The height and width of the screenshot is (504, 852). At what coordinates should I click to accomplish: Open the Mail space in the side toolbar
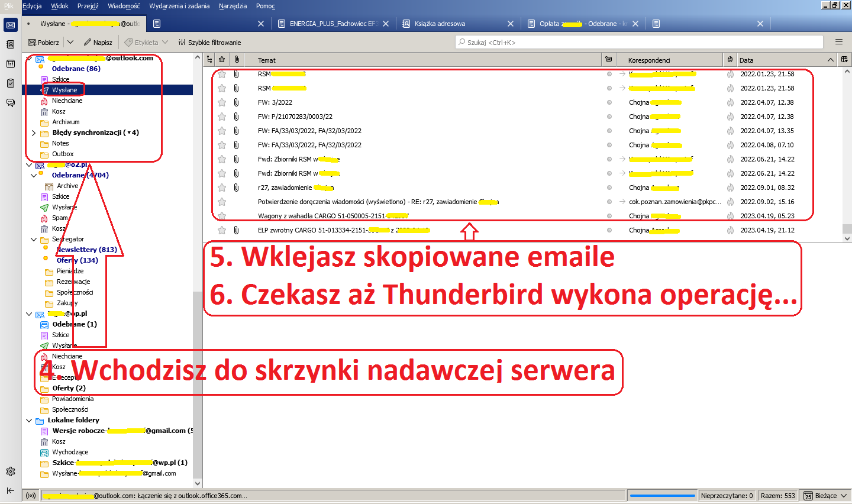11,25
